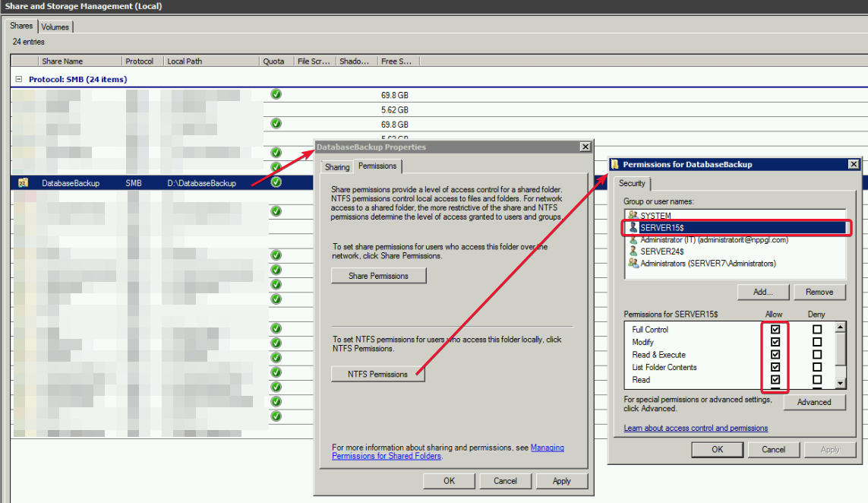This screenshot has height=503, width=868.
Task: Click the Administrator (IT) user icon
Action: (633, 239)
